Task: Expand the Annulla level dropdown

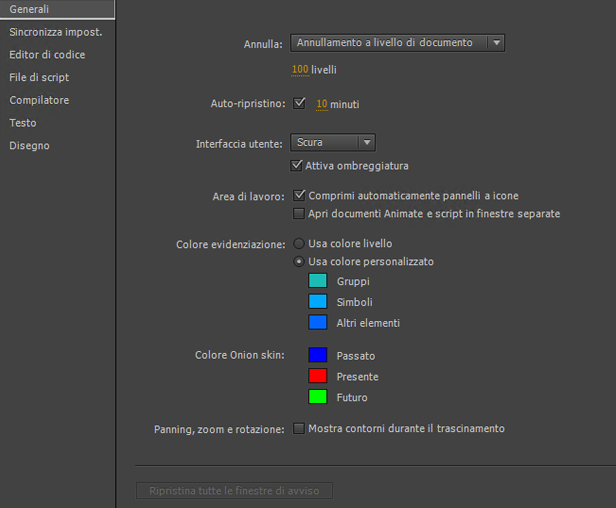Action: (397, 43)
